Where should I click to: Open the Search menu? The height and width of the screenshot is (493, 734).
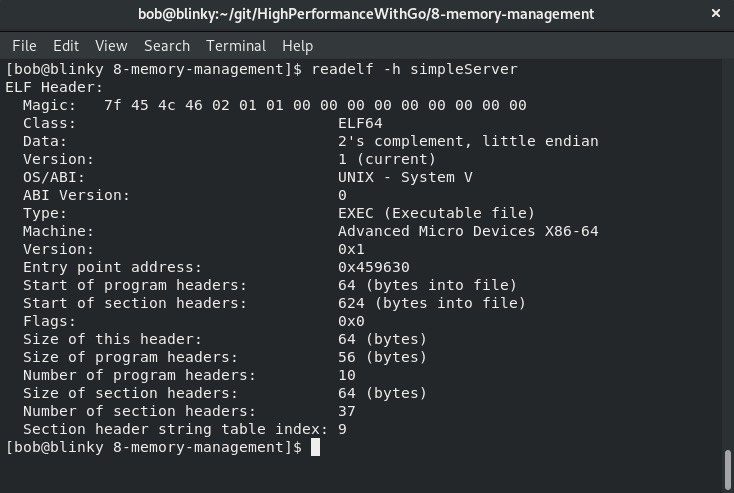click(x=167, y=46)
